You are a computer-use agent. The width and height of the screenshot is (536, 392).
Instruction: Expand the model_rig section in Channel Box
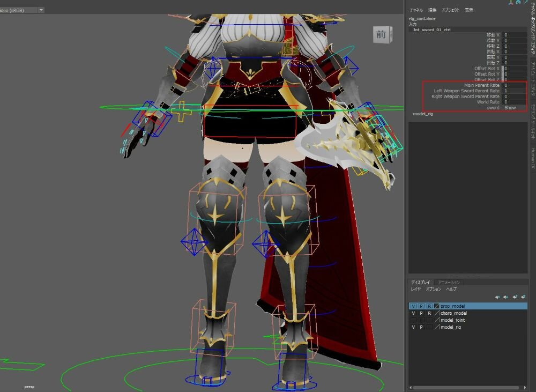[x=424, y=114]
